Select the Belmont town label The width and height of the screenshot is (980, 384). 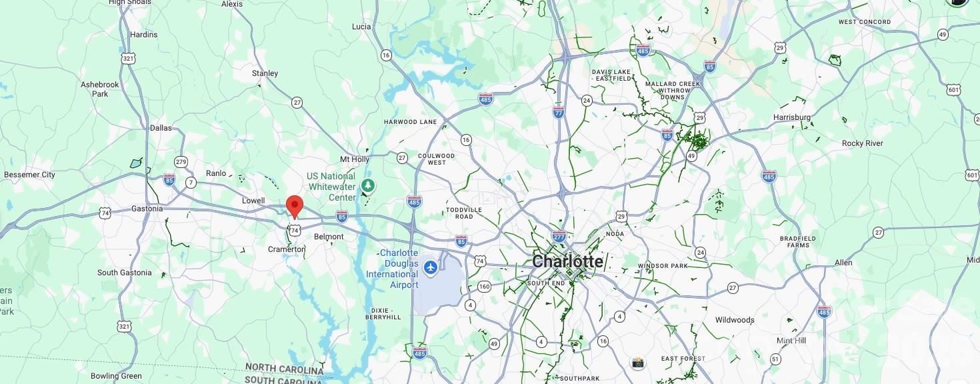tap(329, 237)
